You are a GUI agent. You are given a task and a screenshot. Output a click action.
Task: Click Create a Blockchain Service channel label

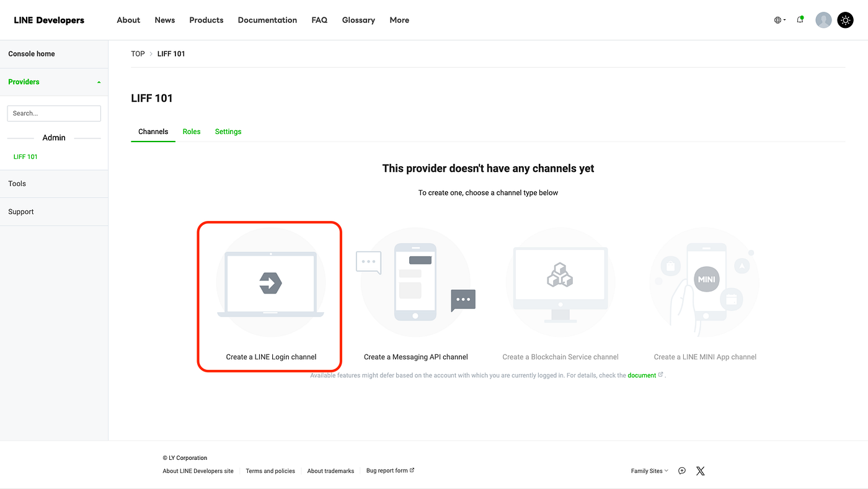tap(560, 357)
